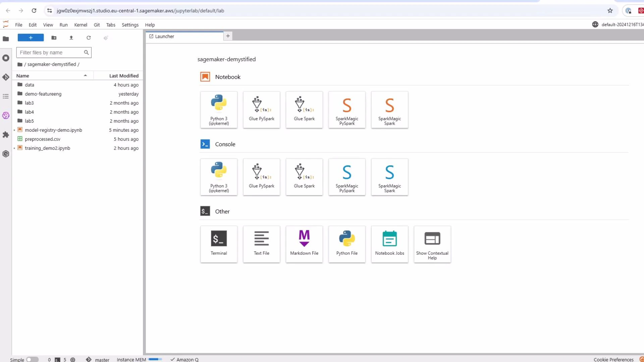Click Show Contextual Help
The width and height of the screenshot is (644, 362).
[x=432, y=244]
